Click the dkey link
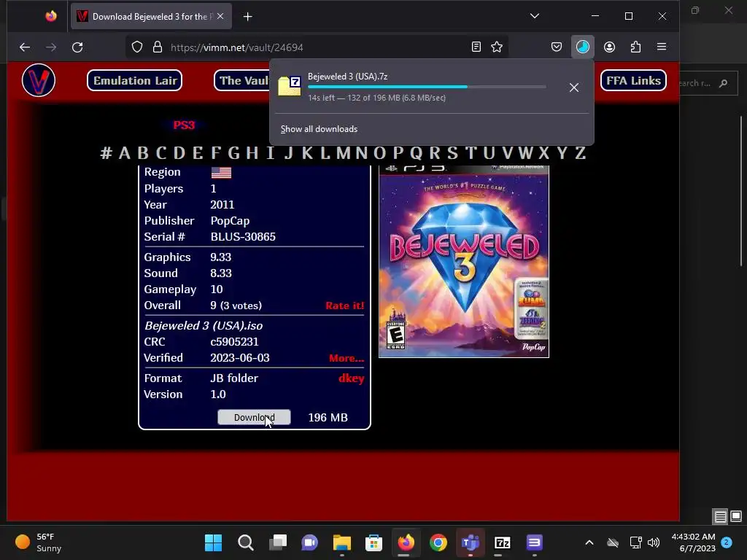The image size is (747, 560). 351,378
